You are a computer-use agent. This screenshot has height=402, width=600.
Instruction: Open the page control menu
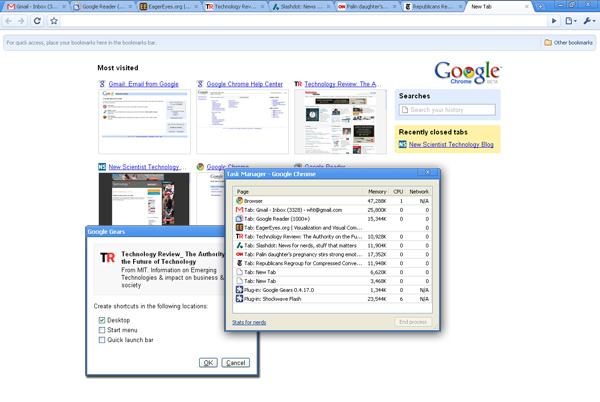tap(571, 21)
